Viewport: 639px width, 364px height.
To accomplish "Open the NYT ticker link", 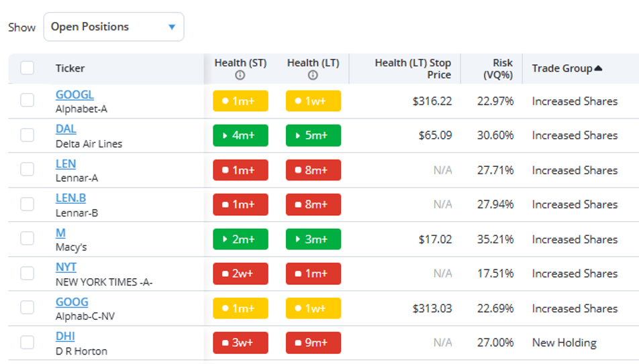I will click(x=66, y=267).
